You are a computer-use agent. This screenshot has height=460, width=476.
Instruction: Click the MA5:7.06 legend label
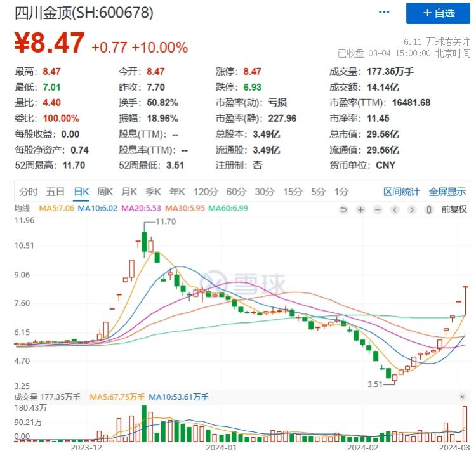(x=56, y=209)
